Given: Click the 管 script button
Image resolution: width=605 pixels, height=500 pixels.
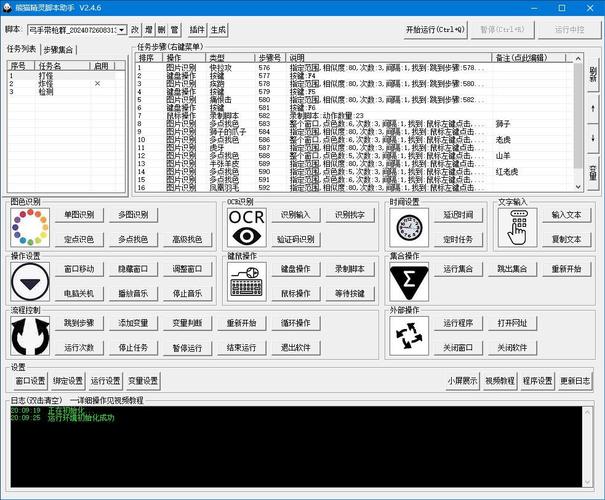Looking at the screenshot, I should [175, 30].
